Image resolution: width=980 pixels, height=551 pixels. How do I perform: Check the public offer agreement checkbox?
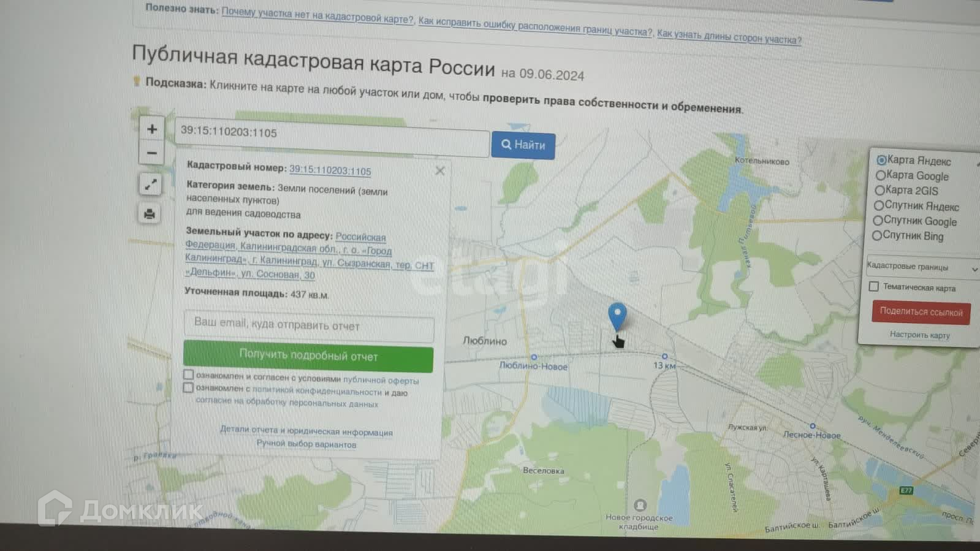click(189, 374)
